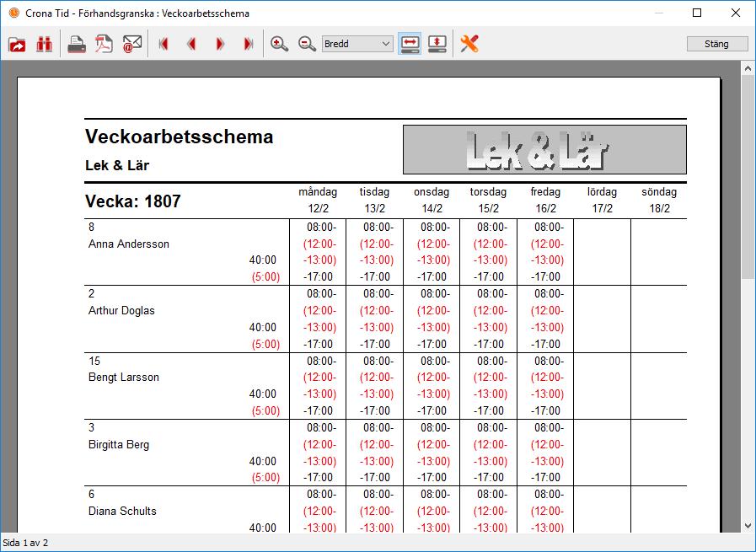The width and height of the screenshot is (756, 552).
Task: Click the tisdag 13/2 column header
Action: [374, 200]
